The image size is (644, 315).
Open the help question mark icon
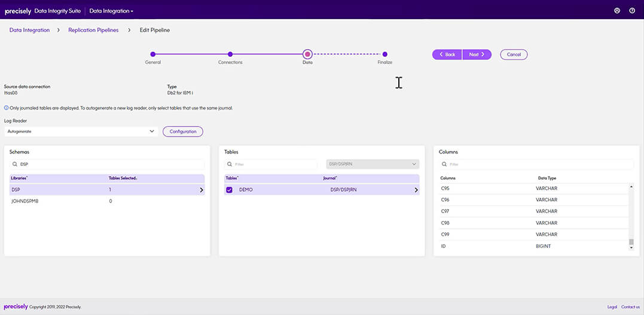(632, 11)
